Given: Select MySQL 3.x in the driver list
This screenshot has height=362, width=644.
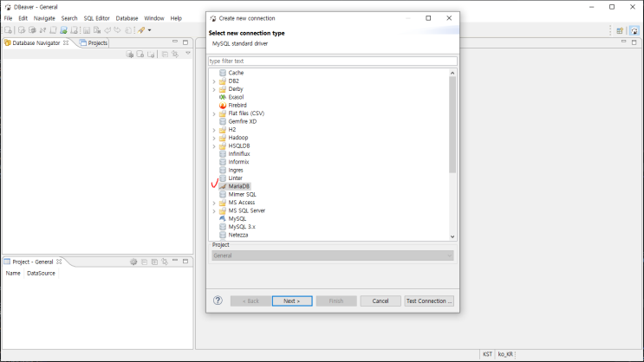Looking at the screenshot, I should 242,227.
